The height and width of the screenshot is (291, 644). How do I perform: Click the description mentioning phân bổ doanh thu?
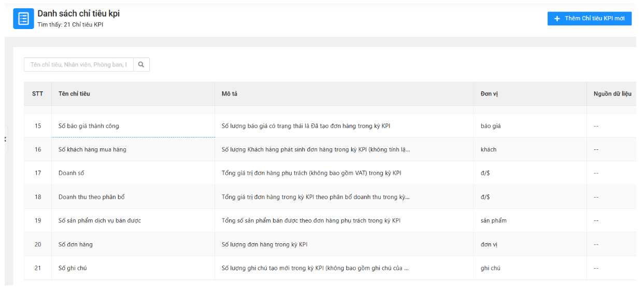(316, 197)
